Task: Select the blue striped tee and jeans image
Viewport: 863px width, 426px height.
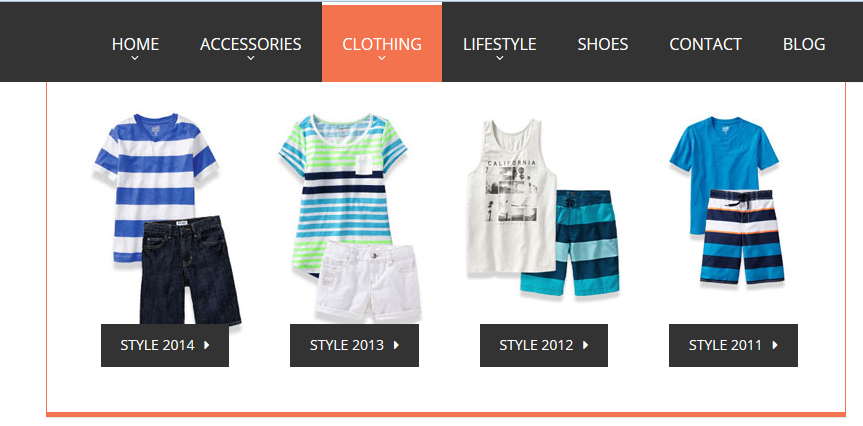Action: 167,219
